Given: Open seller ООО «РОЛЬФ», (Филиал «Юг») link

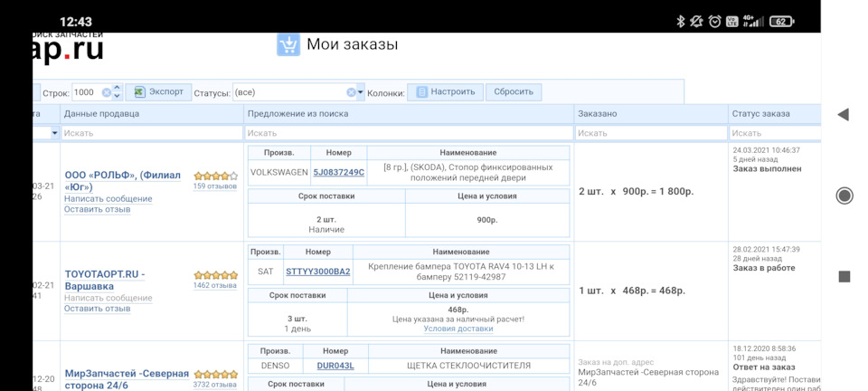Looking at the screenshot, I should pos(123,181).
